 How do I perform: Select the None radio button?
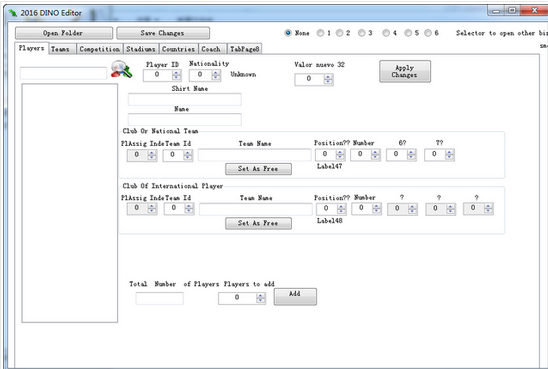[x=288, y=33]
